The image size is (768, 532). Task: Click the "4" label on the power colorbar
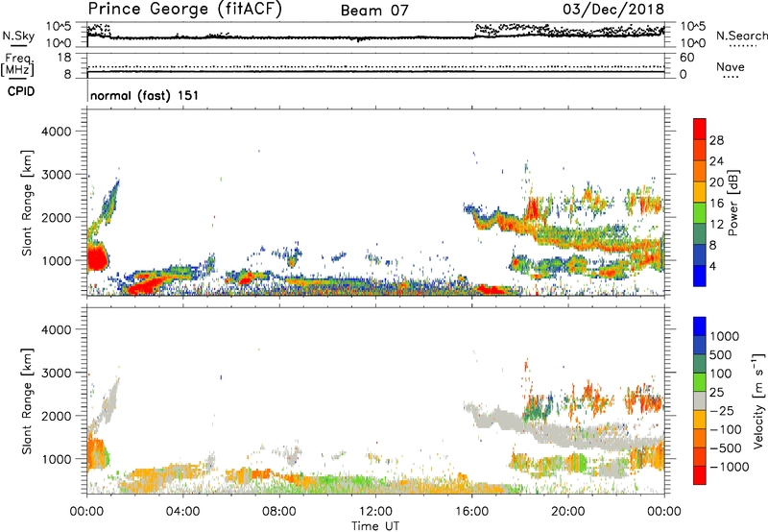(x=712, y=266)
